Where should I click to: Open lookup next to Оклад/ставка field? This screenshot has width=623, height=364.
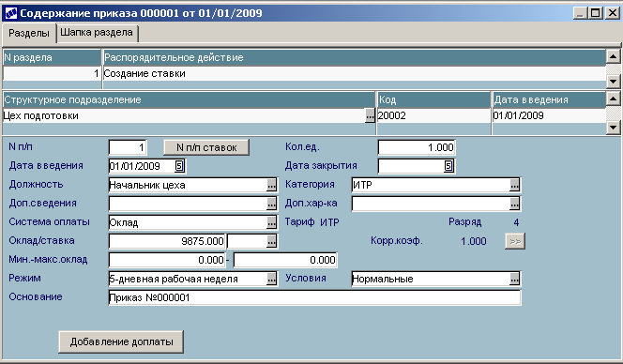(x=271, y=241)
